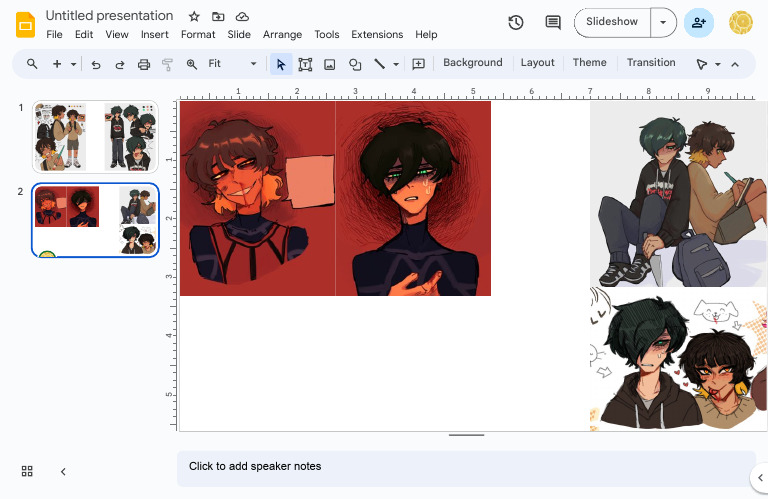
Task: Open the Google Slides home icon
Action: tap(25, 24)
